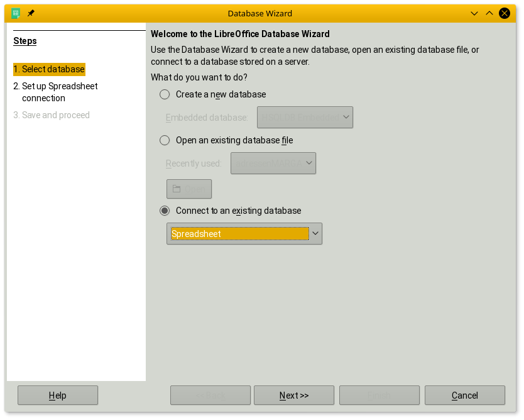Screen dimensions: 524x420
Task: Click the folder icon on the Open button
Action: point(177,189)
